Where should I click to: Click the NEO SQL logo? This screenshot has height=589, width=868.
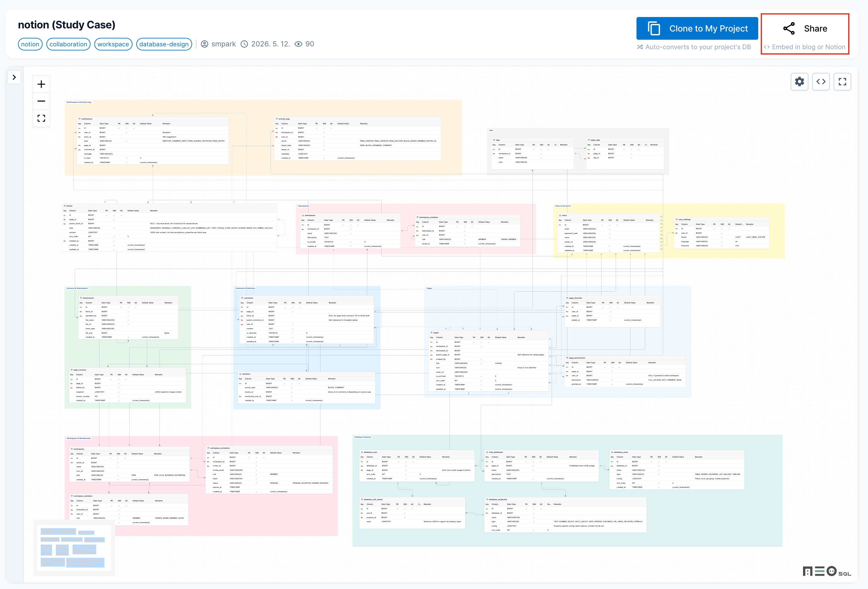pyautogui.click(x=827, y=571)
